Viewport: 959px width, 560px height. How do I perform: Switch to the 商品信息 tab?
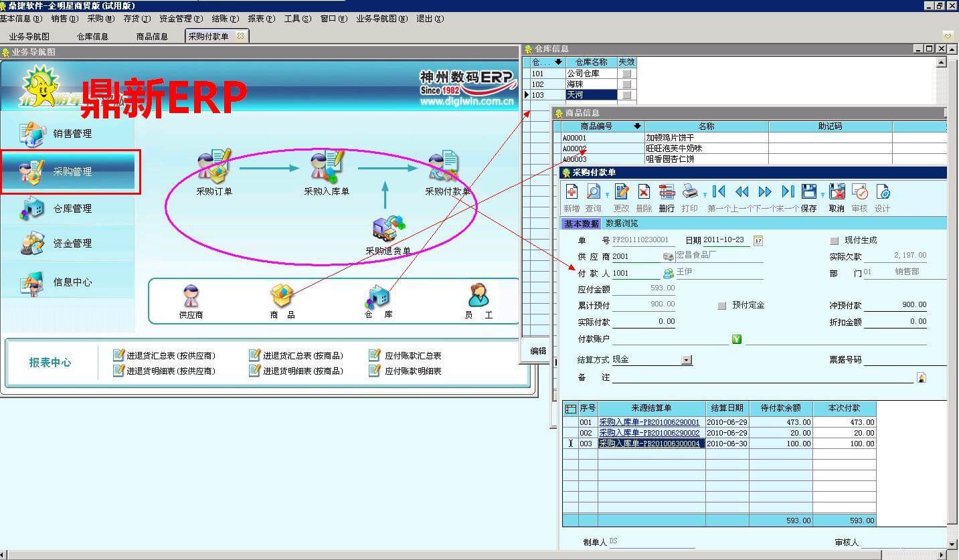click(152, 36)
